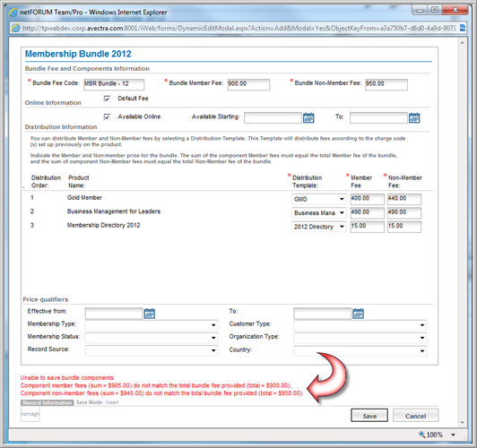Open the zoom level 100% dropdown arrow
Screen dimensions: 477x448
(x=454, y=435)
